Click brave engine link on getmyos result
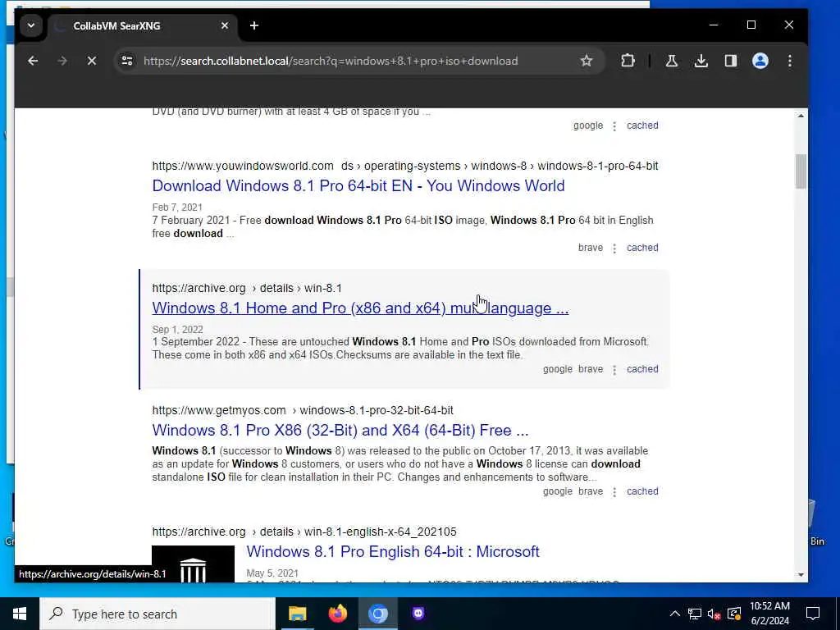This screenshot has width=840, height=630. [591, 491]
